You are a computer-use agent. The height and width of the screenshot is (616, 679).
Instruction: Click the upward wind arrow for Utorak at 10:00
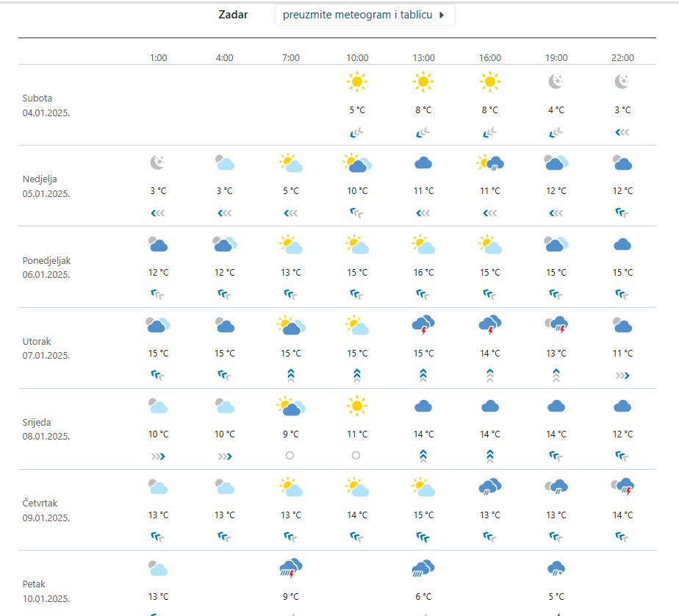click(357, 375)
